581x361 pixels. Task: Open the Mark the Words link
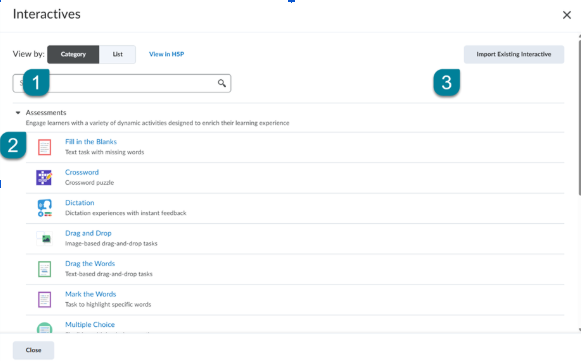pos(91,294)
